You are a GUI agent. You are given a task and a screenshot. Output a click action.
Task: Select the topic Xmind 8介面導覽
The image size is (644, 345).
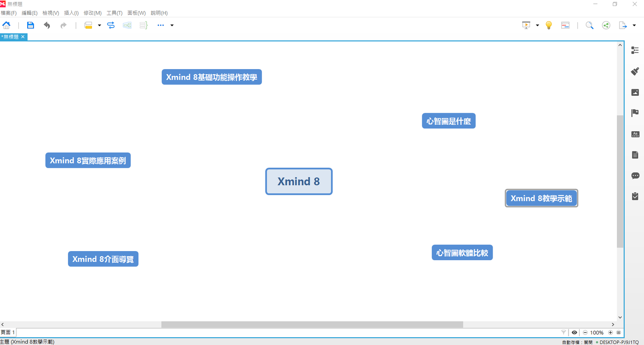coord(103,259)
